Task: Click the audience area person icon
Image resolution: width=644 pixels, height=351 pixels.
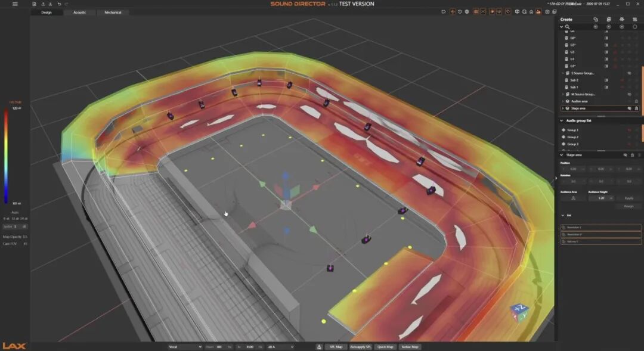Action: 574,198
